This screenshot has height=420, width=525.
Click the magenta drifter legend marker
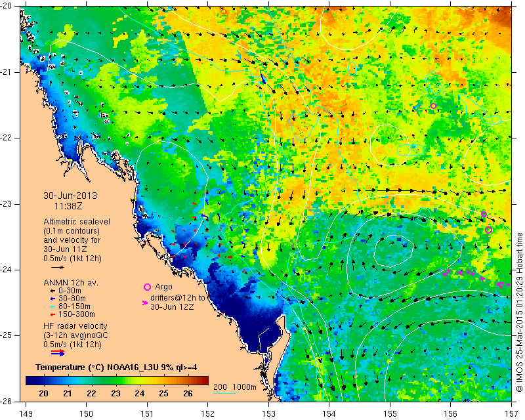145,303
